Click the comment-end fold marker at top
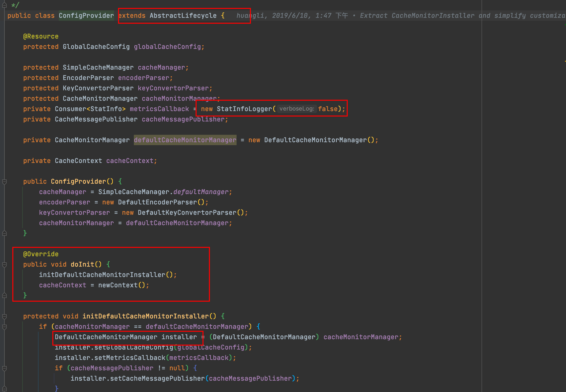This screenshot has width=566, height=392. click(4, 5)
